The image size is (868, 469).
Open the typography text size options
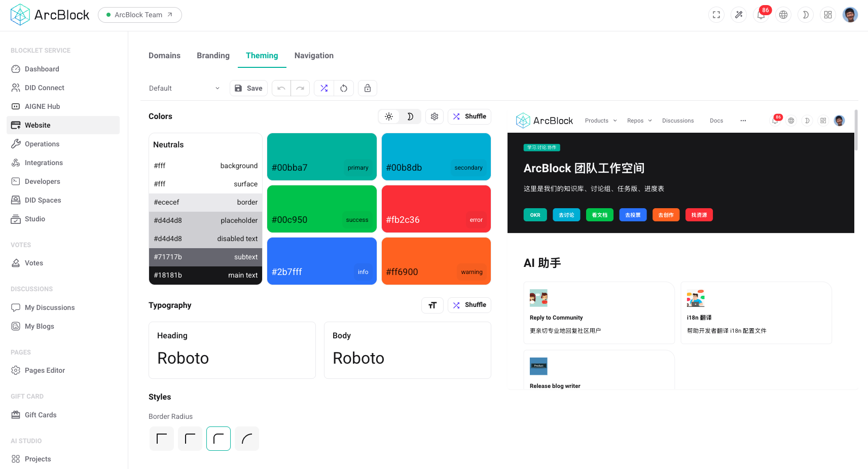[x=432, y=305]
